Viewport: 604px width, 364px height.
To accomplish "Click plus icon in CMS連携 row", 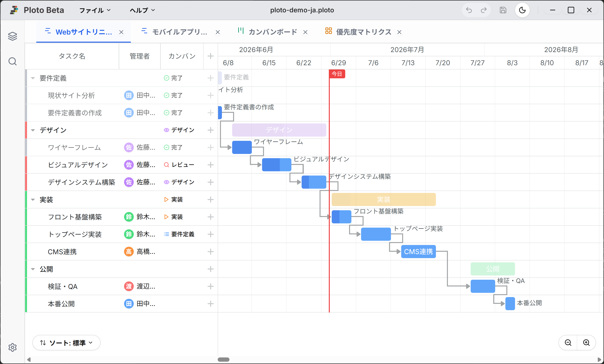I will 210,252.
